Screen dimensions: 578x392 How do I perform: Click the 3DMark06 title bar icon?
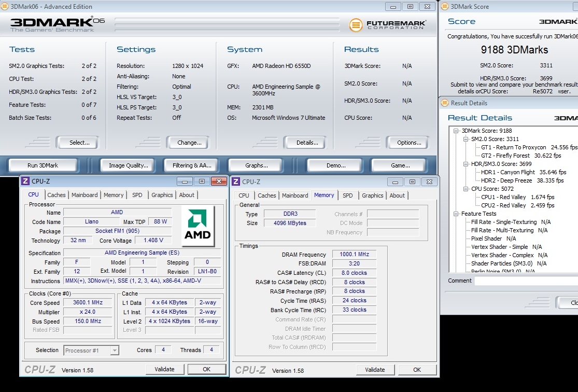(x=4, y=6)
